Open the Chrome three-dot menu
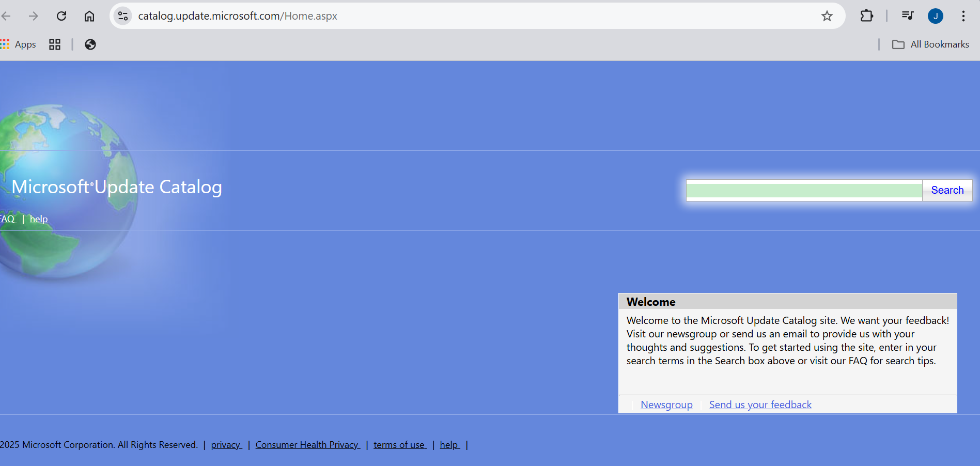This screenshot has width=980, height=466. [x=963, y=16]
